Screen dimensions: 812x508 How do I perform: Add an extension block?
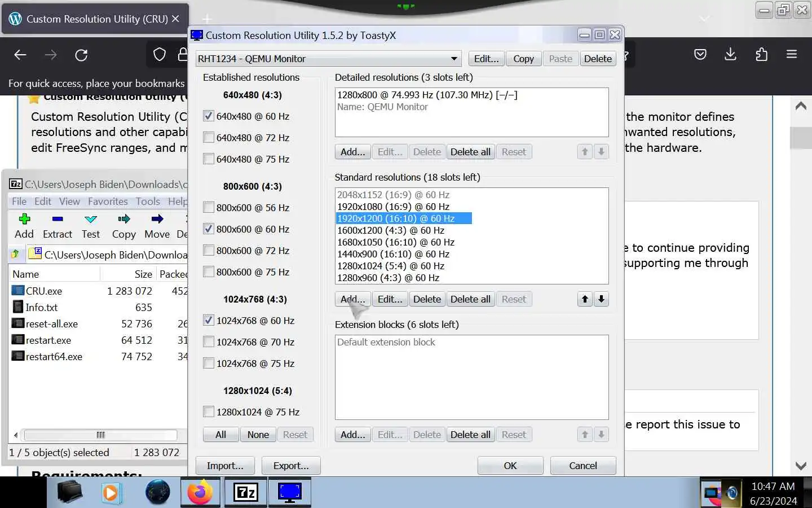coord(353,435)
